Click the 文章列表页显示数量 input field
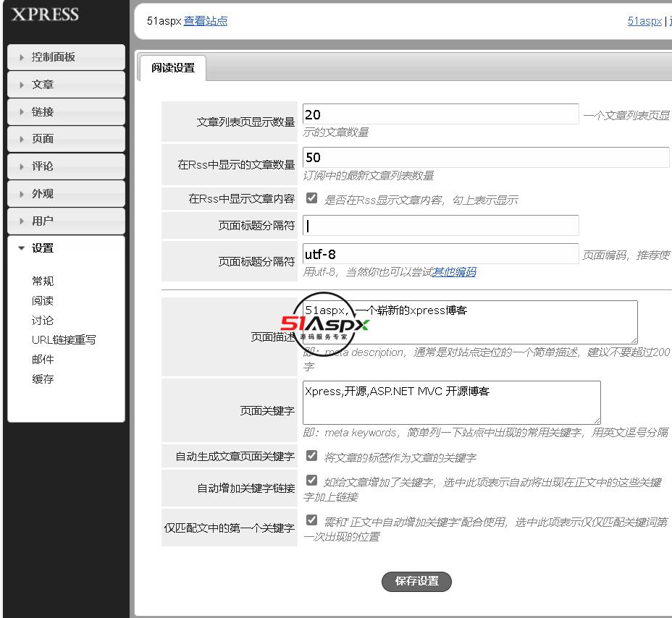Viewport: 672px width, 618px height. click(440, 114)
